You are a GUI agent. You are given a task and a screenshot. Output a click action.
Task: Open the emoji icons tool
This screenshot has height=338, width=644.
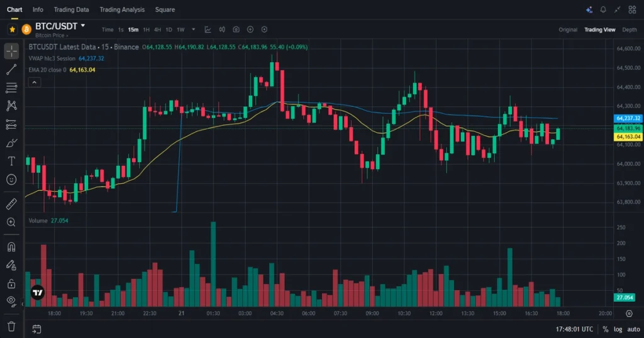(x=11, y=180)
